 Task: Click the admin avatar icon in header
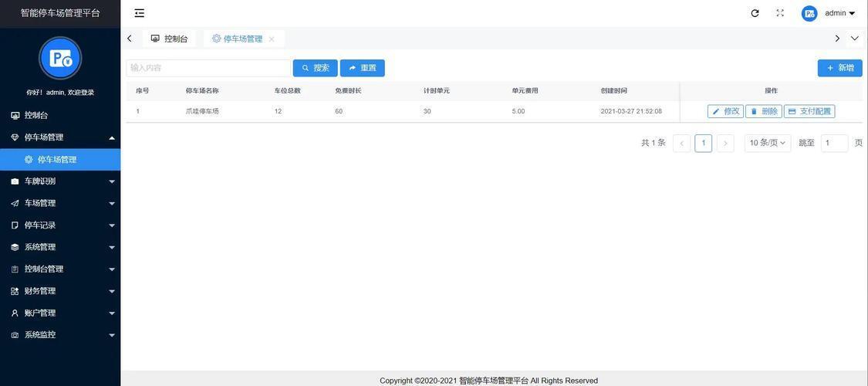pos(809,13)
